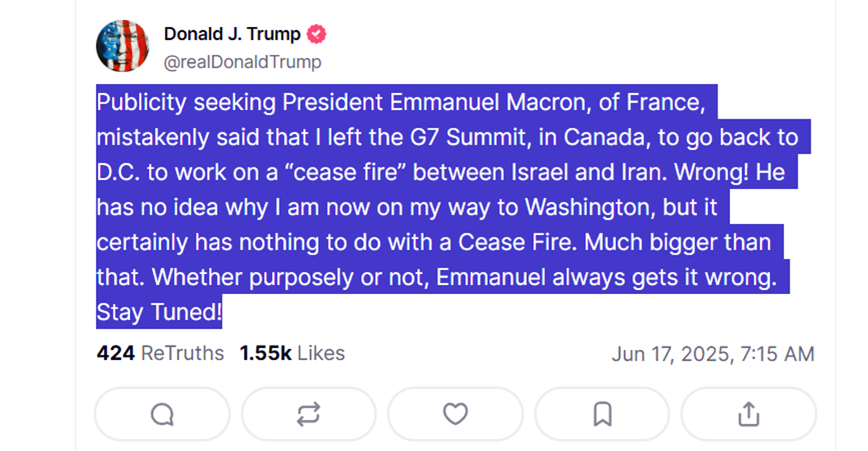Visit the @realDonaldTrump handle link

(x=242, y=62)
